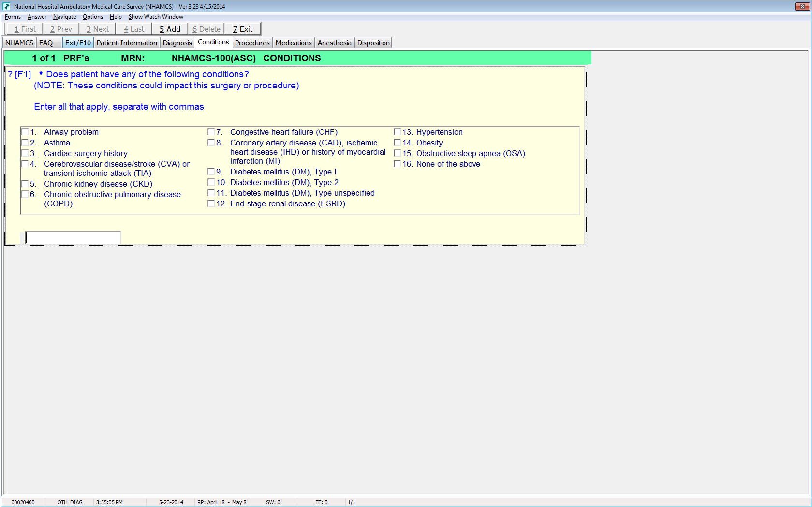Open the Navigate menu

pyautogui.click(x=64, y=17)
